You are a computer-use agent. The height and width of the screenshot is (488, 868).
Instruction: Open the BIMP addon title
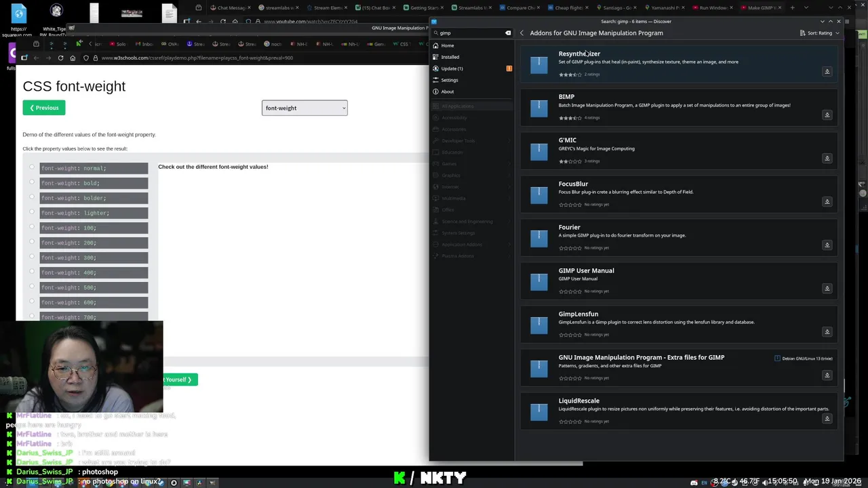click(x=566, y=97)
